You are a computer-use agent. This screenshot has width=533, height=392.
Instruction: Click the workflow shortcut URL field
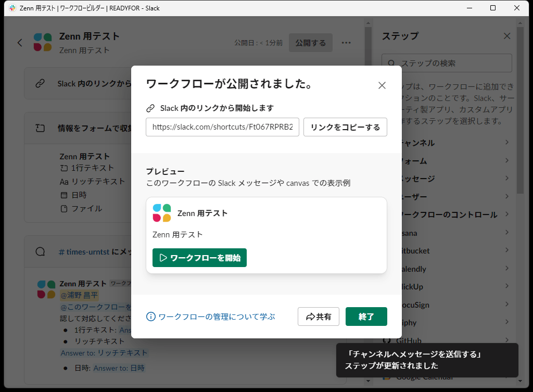click(x=222, y=127)
